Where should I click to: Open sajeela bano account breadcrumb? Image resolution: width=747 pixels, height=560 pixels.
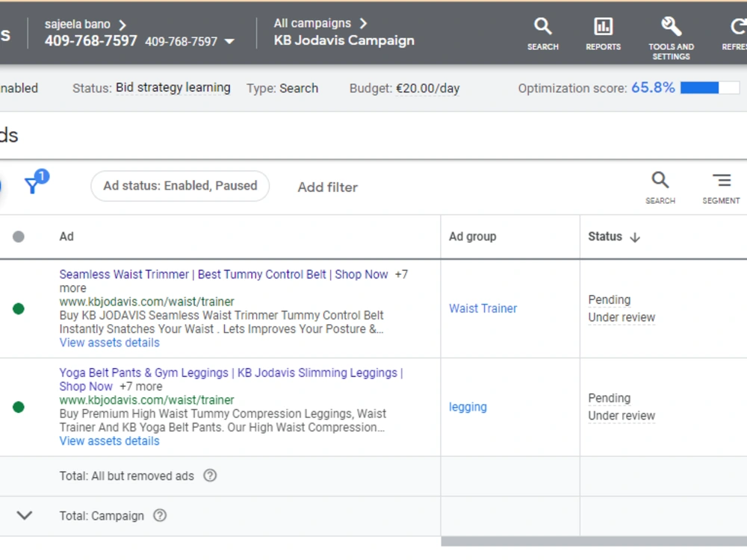click(77, 25)
